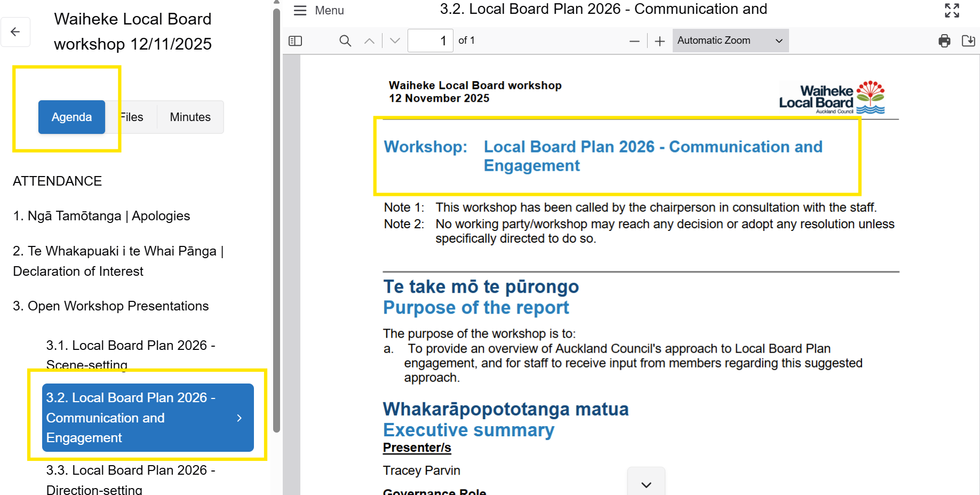Expand item 3.2 Communication and Engagement chevron

tap(239, 418)
